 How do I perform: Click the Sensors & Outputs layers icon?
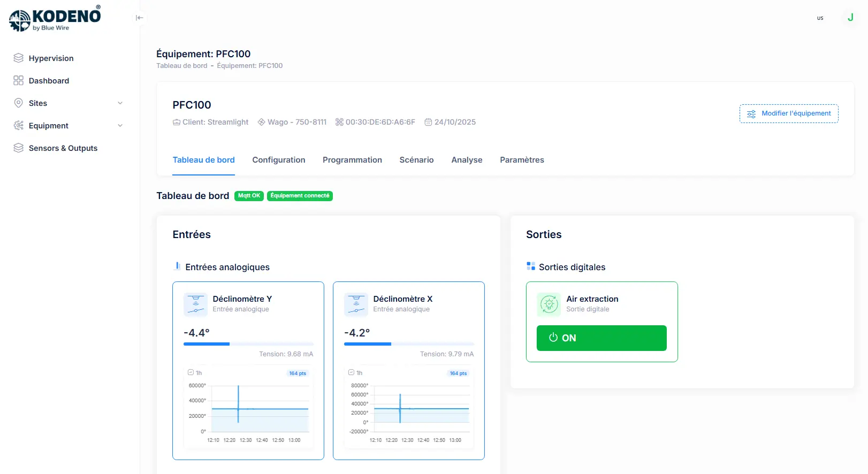click(19, 148)
